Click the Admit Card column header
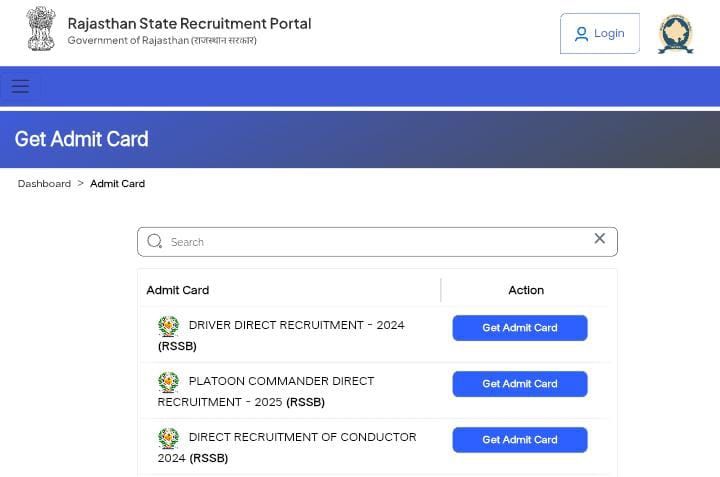Screen dimensions: 720x477 pos(178,290)
